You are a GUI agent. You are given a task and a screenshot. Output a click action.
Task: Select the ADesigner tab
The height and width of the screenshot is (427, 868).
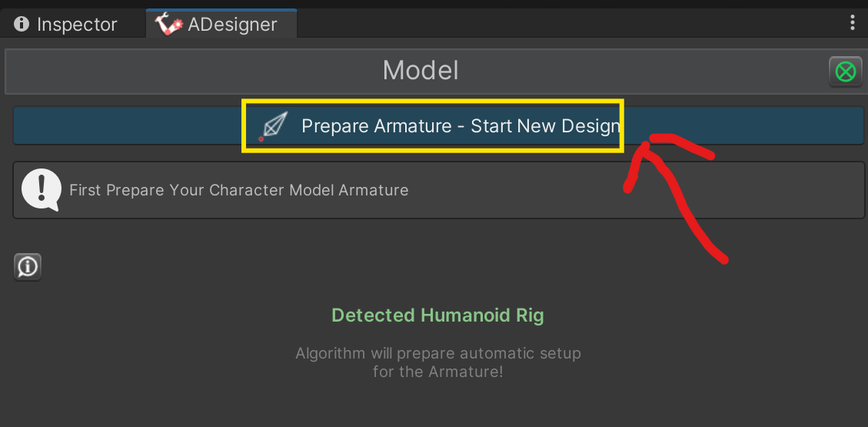(221, 25)
